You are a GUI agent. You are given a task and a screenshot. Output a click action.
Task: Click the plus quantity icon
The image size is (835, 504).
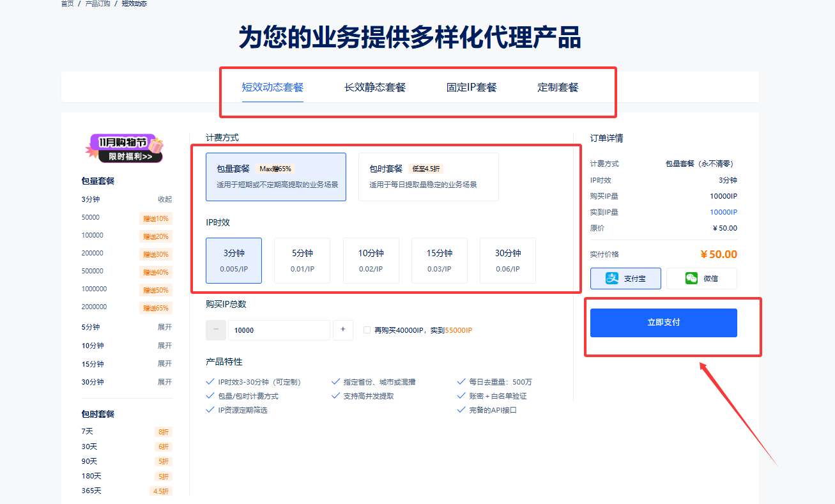pyautogui.click(x=343, y=330)
